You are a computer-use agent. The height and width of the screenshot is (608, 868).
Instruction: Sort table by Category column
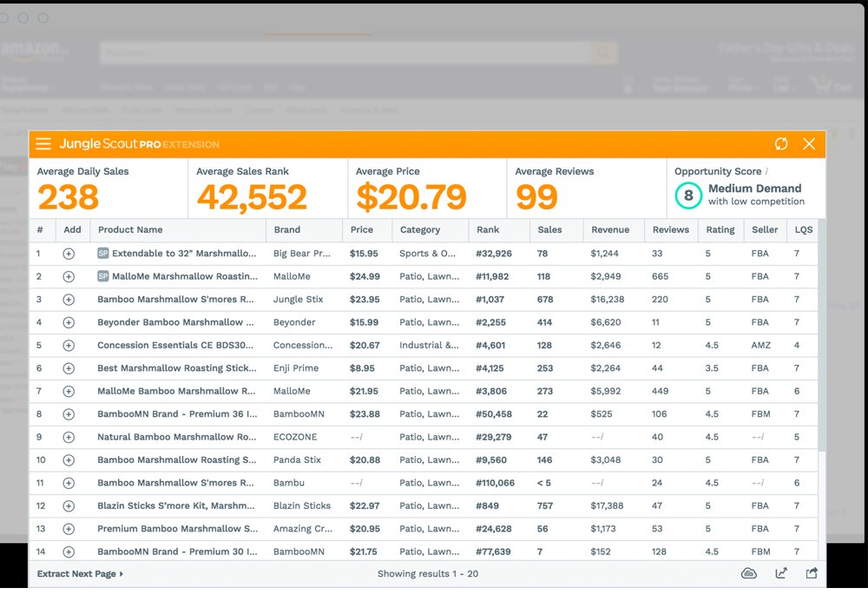pyautogui.click(x=420, y=230)
